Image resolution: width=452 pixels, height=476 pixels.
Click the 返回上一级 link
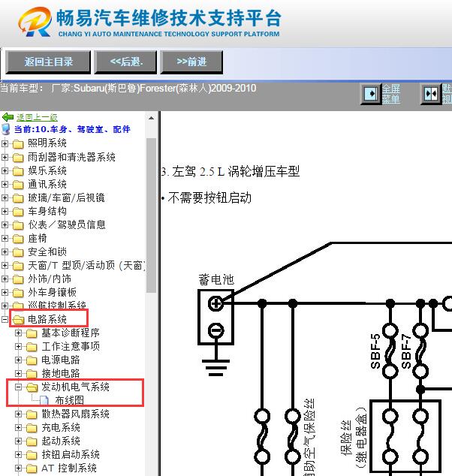[x=37, y=117]
